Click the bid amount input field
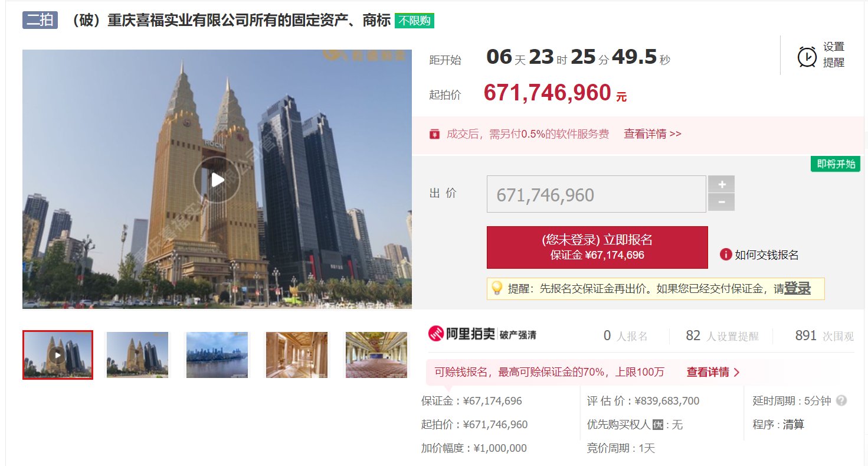This screenshot has width=868, height=466. pos(596,194)
